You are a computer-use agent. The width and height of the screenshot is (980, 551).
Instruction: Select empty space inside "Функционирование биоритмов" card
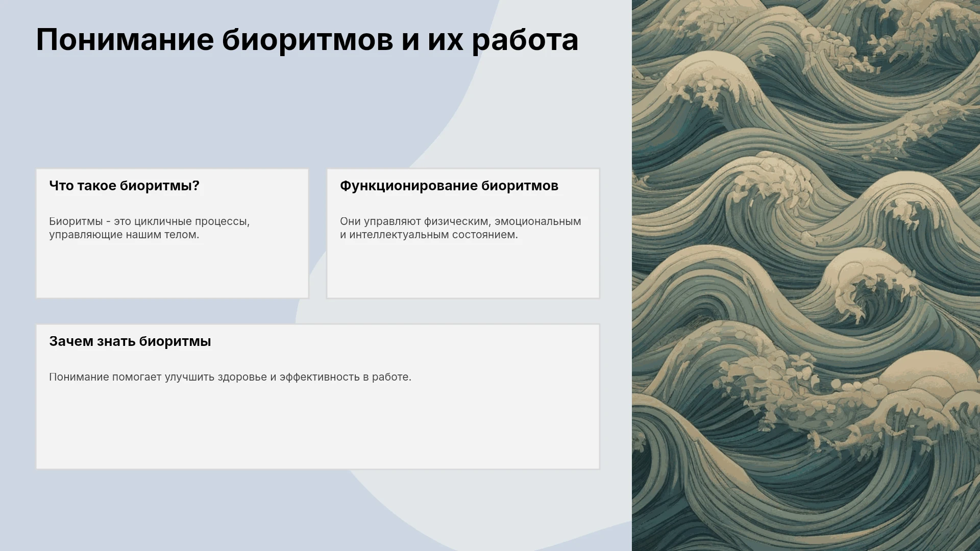coord(463,270)
